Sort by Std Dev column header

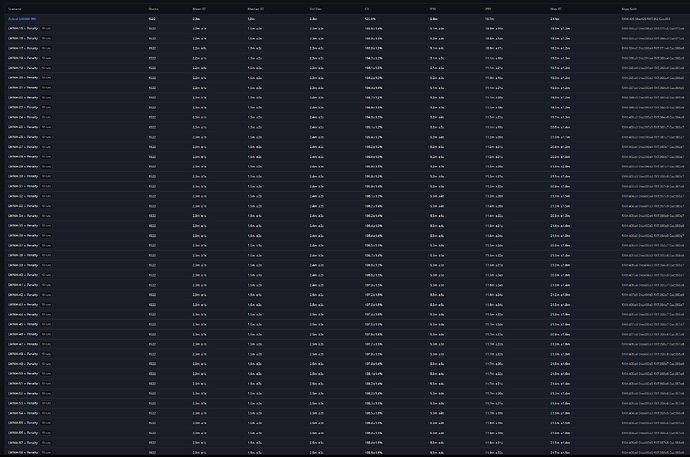[316, 9]
